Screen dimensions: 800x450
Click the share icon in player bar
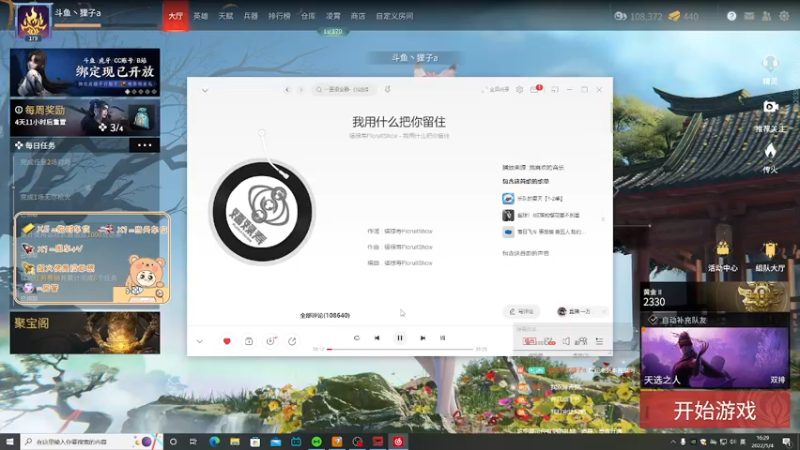292,341
